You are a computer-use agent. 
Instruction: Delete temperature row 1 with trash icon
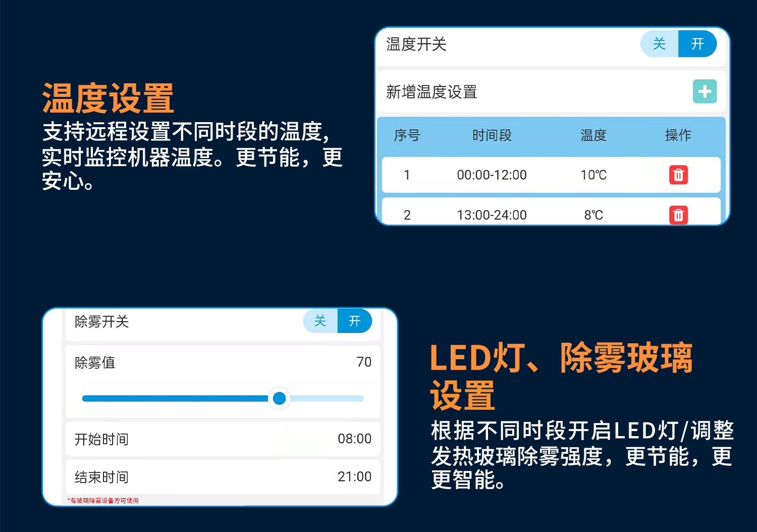coord(678,175)
